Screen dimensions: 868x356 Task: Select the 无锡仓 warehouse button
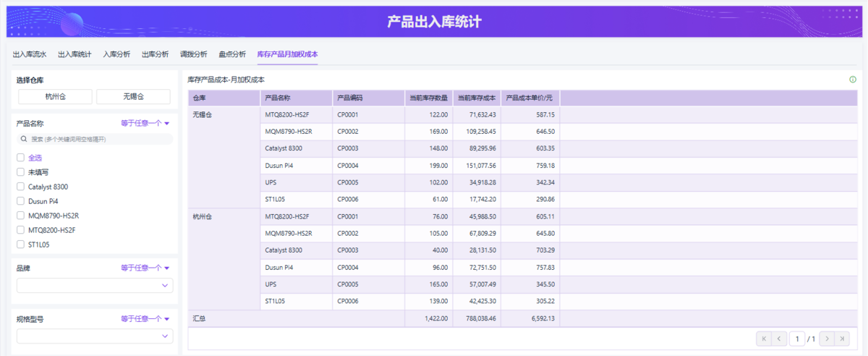(x=133, y=96)
